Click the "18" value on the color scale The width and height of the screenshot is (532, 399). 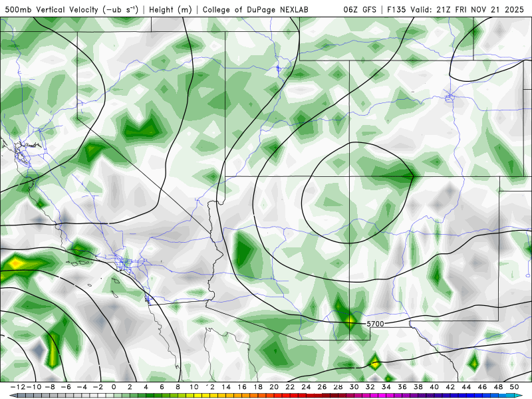258,387
